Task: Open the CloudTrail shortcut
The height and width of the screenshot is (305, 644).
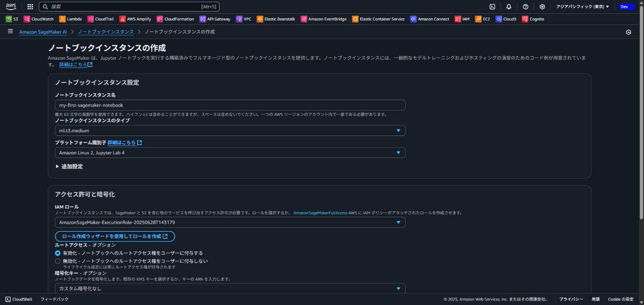Action: tap(100, 19)
